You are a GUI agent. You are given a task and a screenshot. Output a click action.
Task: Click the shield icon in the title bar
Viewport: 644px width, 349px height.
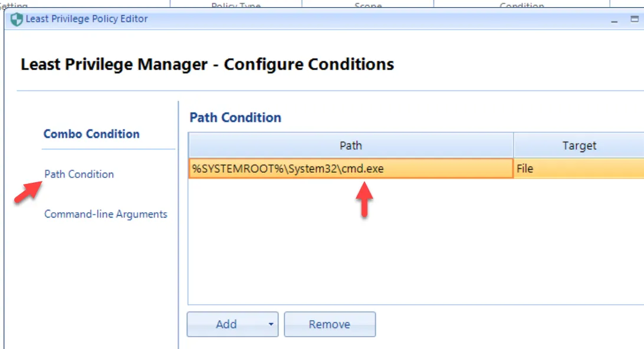pos(17,19)
